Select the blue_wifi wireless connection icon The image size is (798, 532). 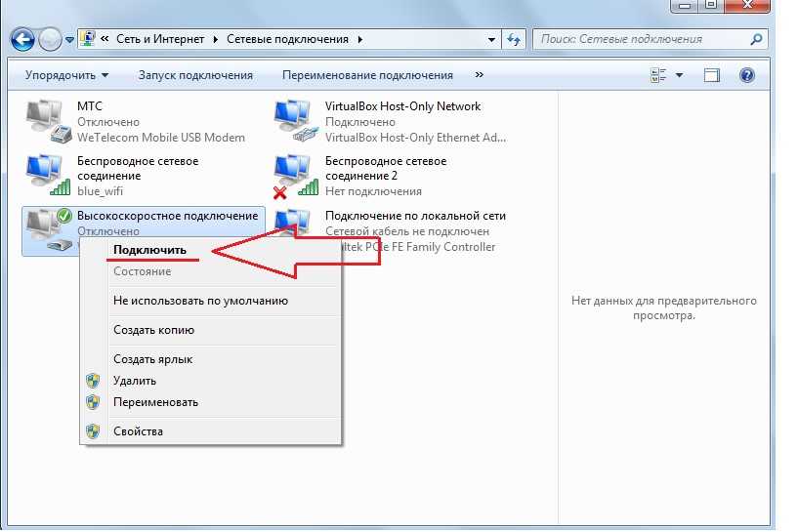47,174
